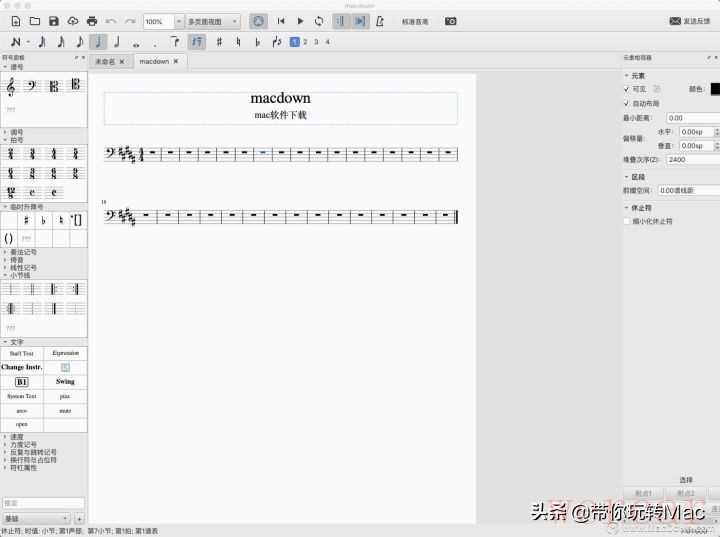
Task: Select the sharp accidental in toolbar
Action: coord(218,42)
